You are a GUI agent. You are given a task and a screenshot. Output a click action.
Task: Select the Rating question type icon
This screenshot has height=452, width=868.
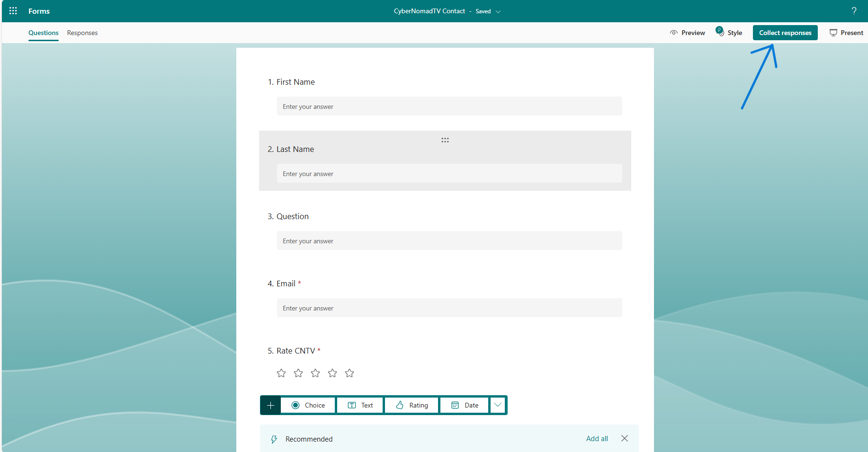pos(400,405)
